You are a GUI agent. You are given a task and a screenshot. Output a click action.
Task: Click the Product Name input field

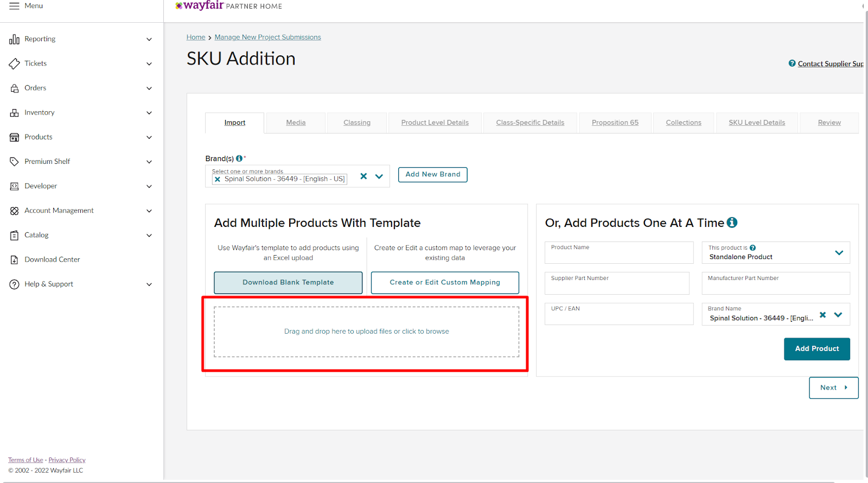tap(618, 253)
